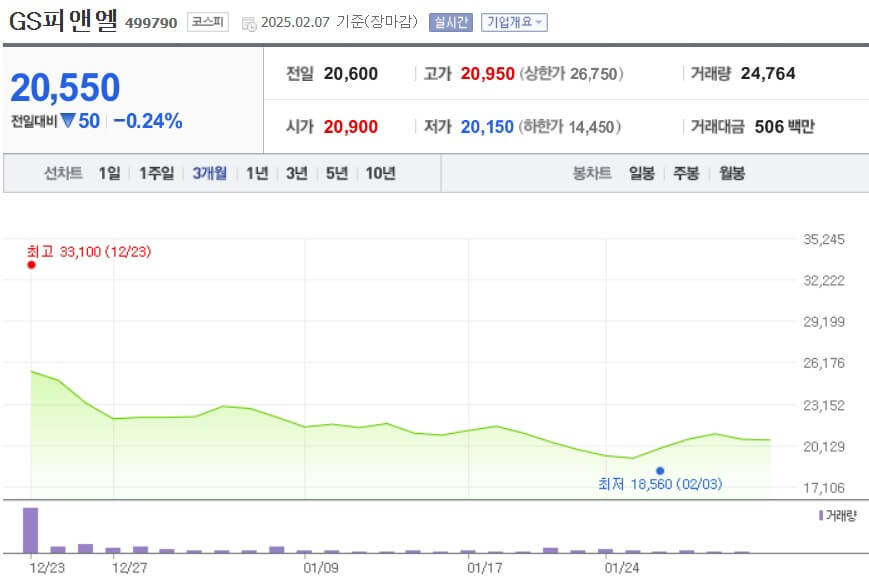Click the 선차트 section label

(x=63, y=173)
